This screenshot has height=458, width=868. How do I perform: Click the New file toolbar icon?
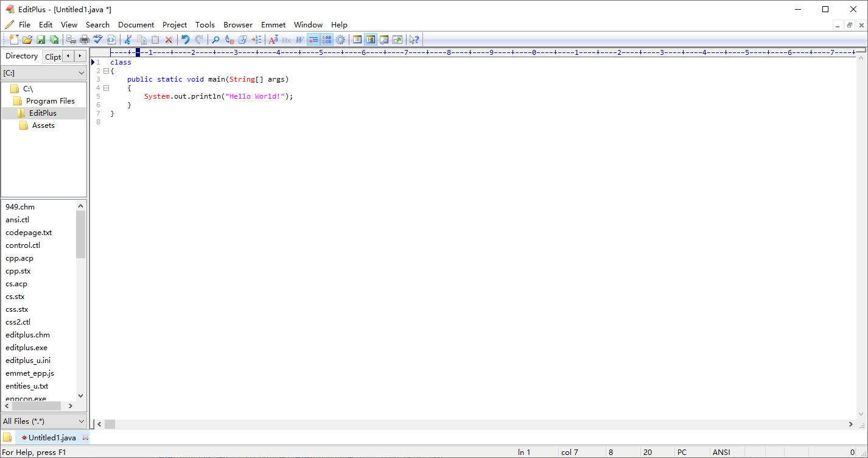tap(13, 40)
